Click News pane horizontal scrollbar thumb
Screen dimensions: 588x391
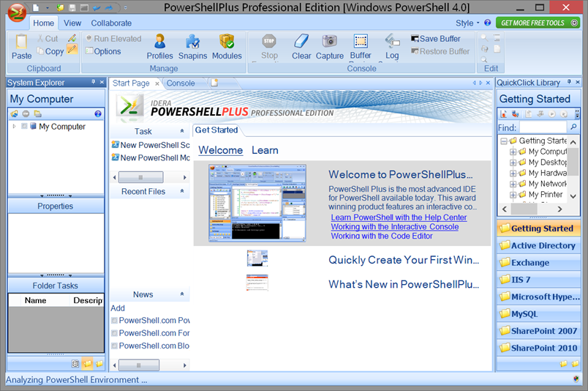[139, 365]
